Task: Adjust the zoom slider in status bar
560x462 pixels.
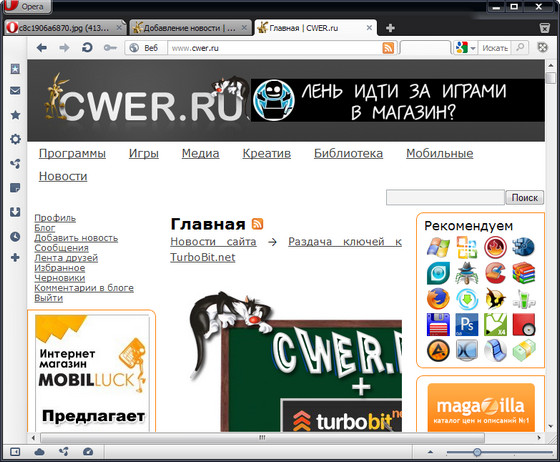Action: pos(477,452)
